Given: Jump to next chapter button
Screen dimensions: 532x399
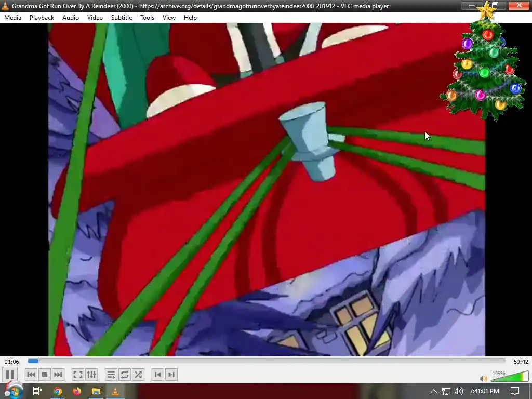Looking at the screenshot, I should (x=171, y=375).
